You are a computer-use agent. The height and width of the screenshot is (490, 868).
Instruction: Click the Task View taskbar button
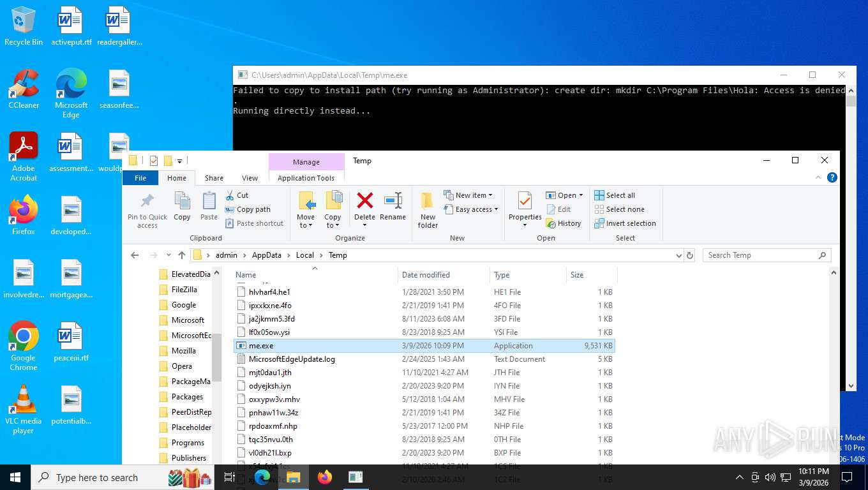click(x=230, y=477)
